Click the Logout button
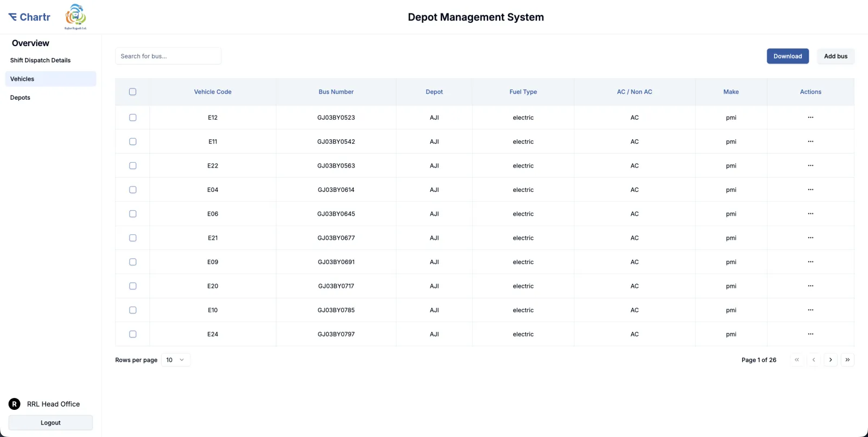This screenshot has height=437, width=868. (x=50, y=423)
